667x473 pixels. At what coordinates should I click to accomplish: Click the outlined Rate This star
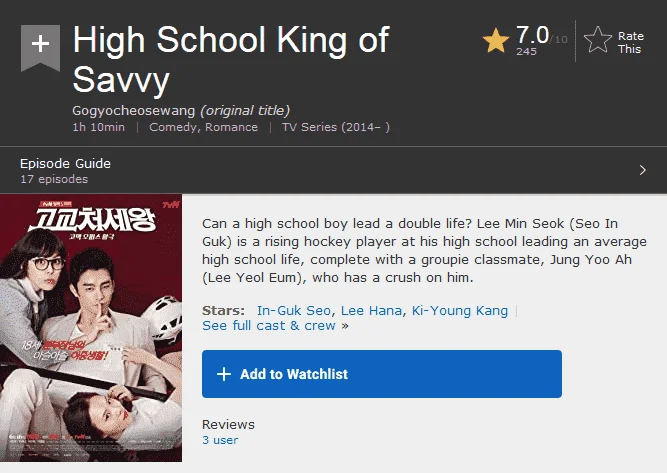point(598,40)
